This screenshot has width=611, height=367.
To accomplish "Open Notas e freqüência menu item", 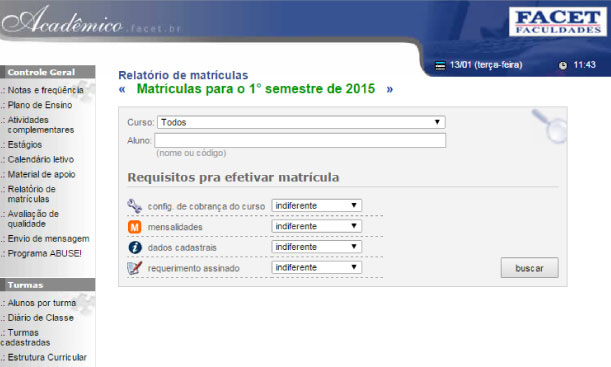I will coord(46,90).
